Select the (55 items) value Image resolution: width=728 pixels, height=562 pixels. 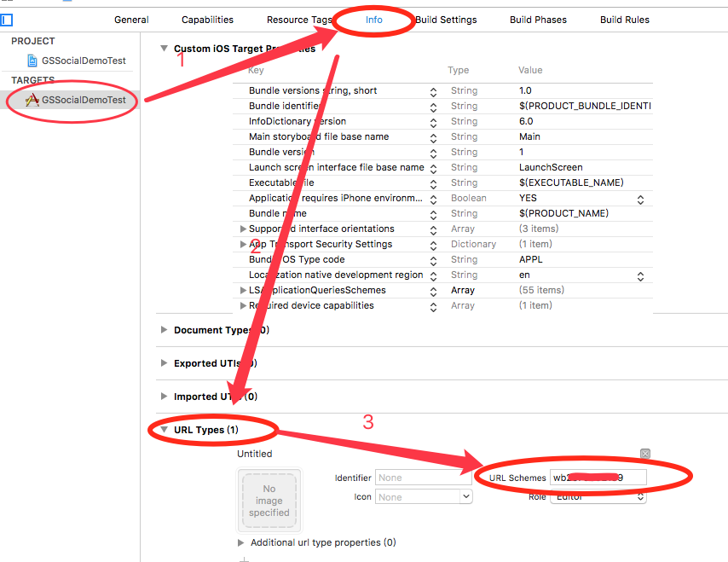click(541, 290)
